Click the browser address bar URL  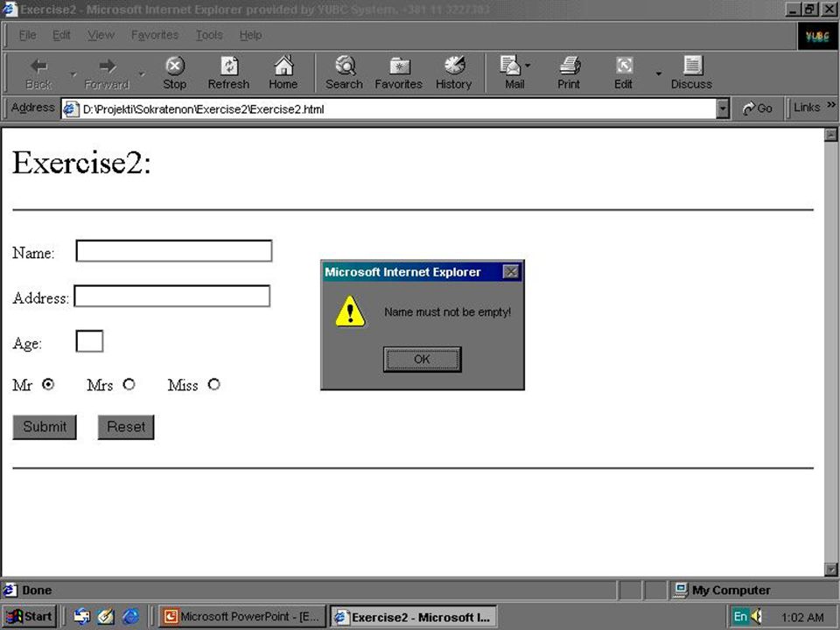point(204,109)
